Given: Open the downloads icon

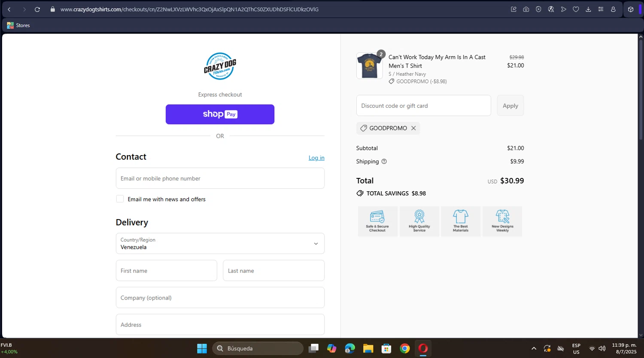Looking at the screenshot, I should click(x=588, y=9).
